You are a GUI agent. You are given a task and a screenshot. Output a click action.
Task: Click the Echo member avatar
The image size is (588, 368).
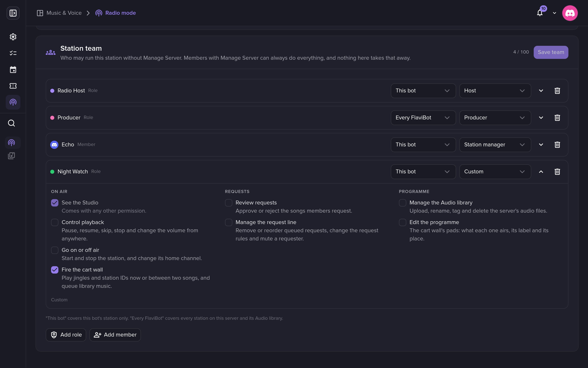point(54,145)
